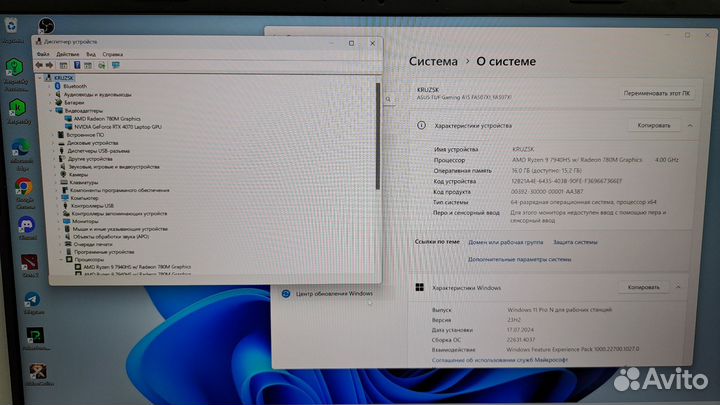720x405 pixels.
Task: Expand the Мониторы category
Action: (x=59, y=221)
